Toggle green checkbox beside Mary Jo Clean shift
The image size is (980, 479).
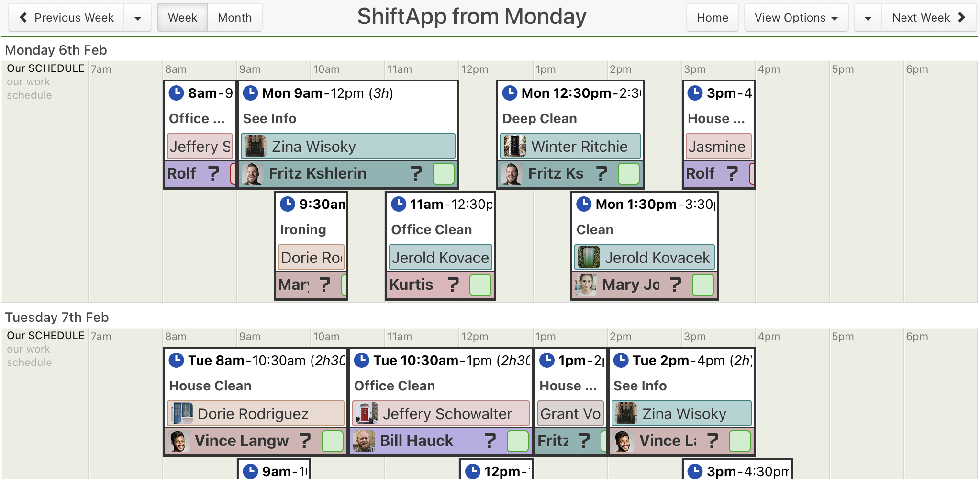click(703, 285)
